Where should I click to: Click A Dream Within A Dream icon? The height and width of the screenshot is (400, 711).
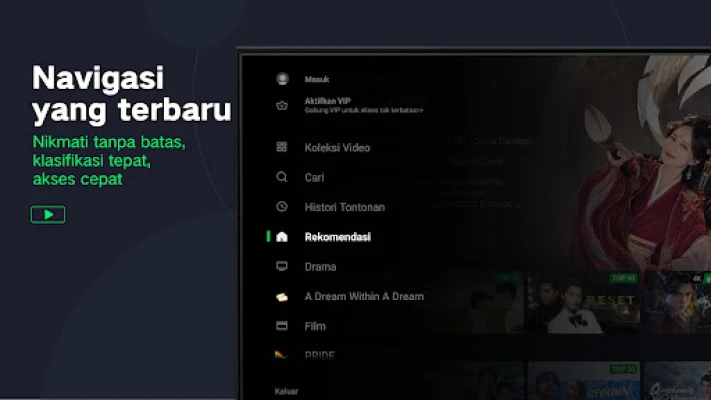coord(282,297)
